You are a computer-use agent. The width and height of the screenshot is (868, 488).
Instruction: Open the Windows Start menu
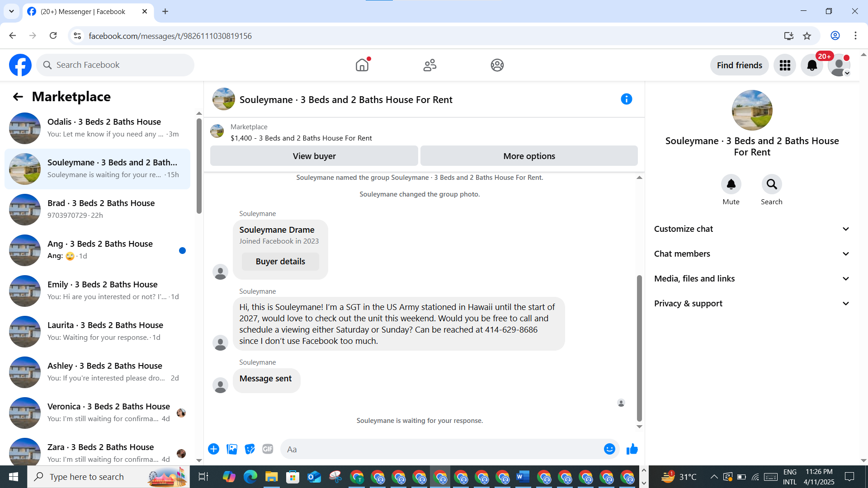pos(14,477)
